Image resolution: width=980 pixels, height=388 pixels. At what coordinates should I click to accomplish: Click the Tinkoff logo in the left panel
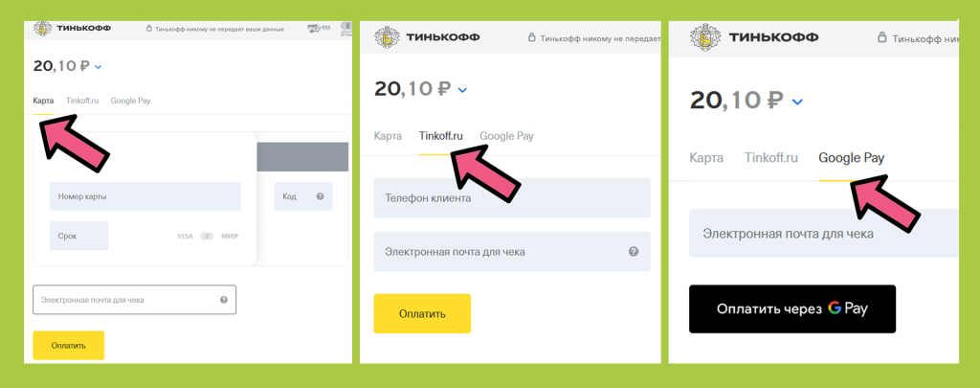[43, 29]
